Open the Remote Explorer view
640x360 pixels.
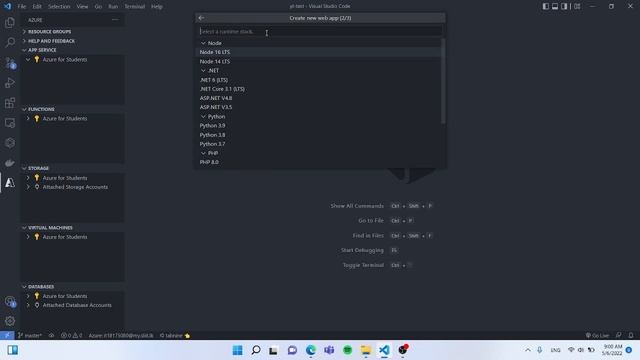pyautogui.click(x=10, y=123)
